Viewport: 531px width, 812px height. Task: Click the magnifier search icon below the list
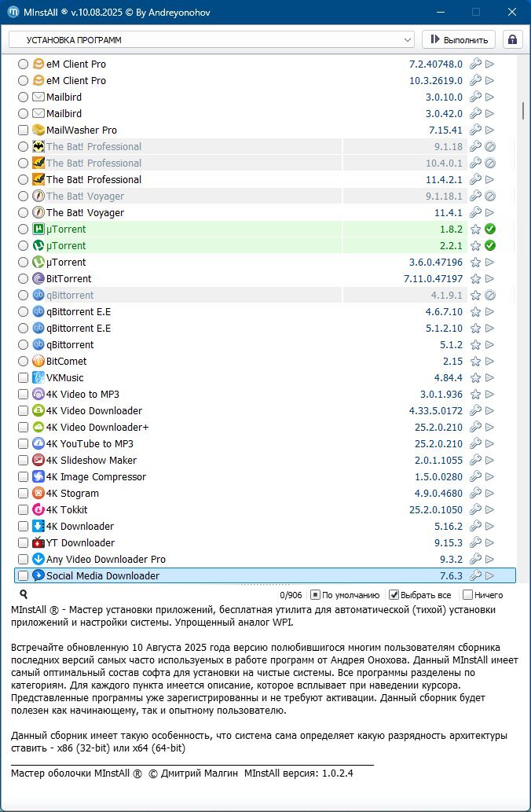[24, 594]
